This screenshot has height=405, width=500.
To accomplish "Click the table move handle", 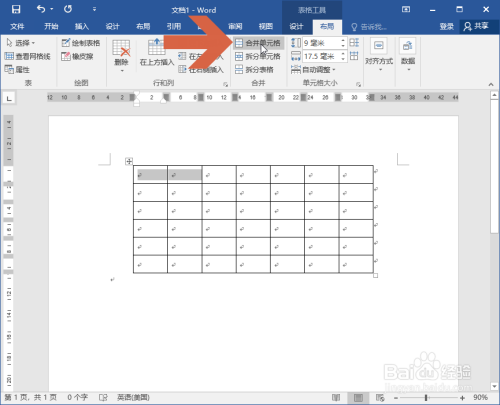I will pyautogui.click(x=129, y=161).
